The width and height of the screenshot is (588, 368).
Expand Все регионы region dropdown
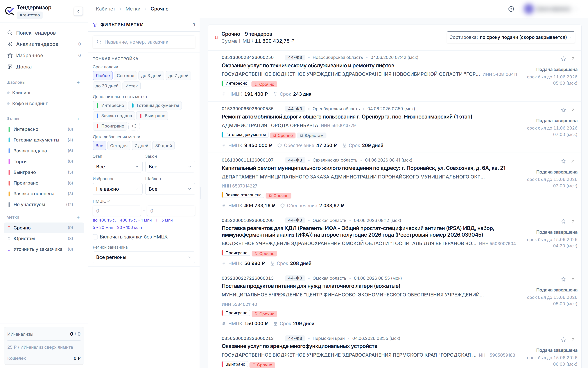[x=144, y=257]
